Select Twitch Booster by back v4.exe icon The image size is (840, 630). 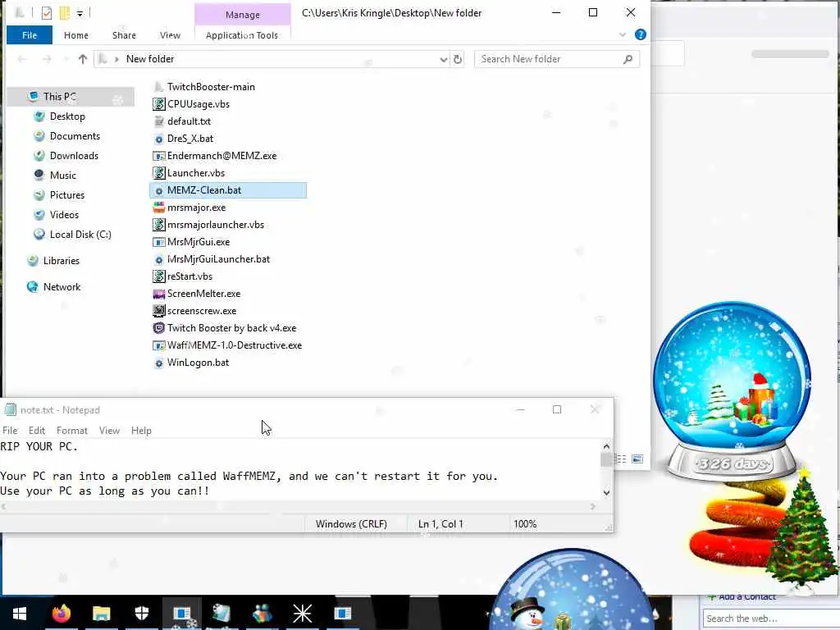158,328
